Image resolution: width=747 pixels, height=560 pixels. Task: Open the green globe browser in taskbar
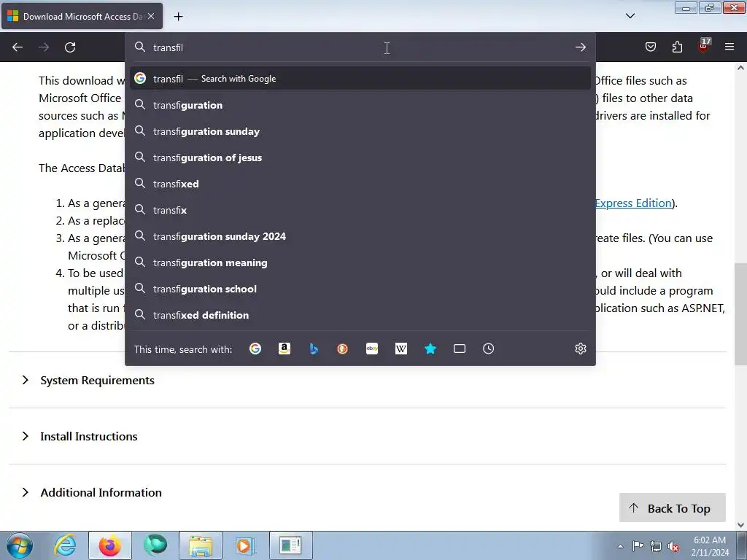(155, 545)
